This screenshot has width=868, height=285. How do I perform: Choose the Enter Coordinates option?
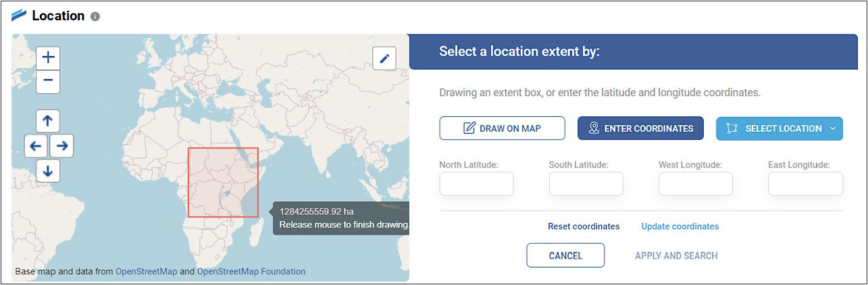coord(640,128)
